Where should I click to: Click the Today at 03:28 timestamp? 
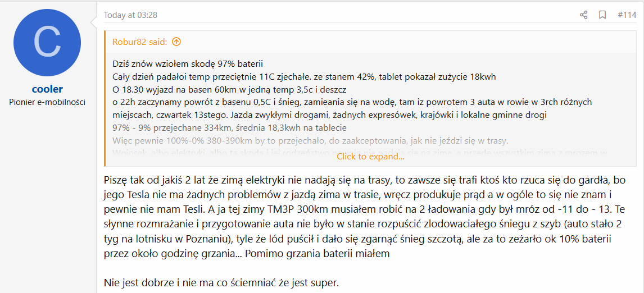130,15
